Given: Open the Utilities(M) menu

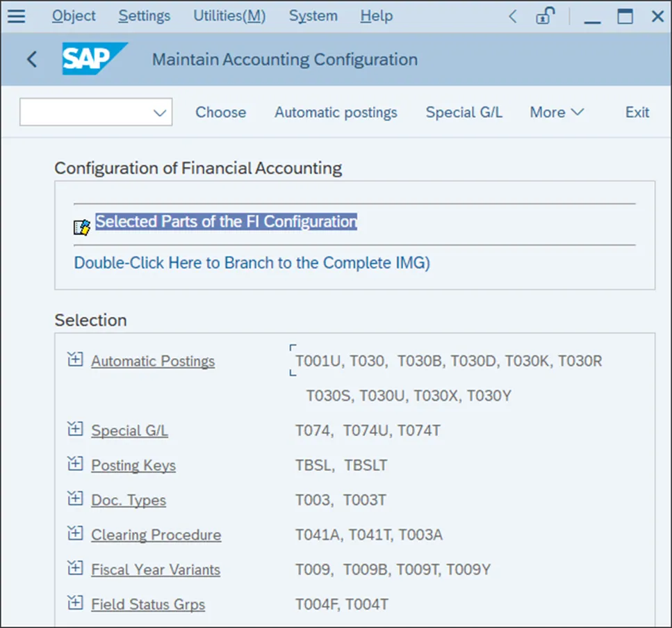Looking at the screenshot, I should pos(229,15).
